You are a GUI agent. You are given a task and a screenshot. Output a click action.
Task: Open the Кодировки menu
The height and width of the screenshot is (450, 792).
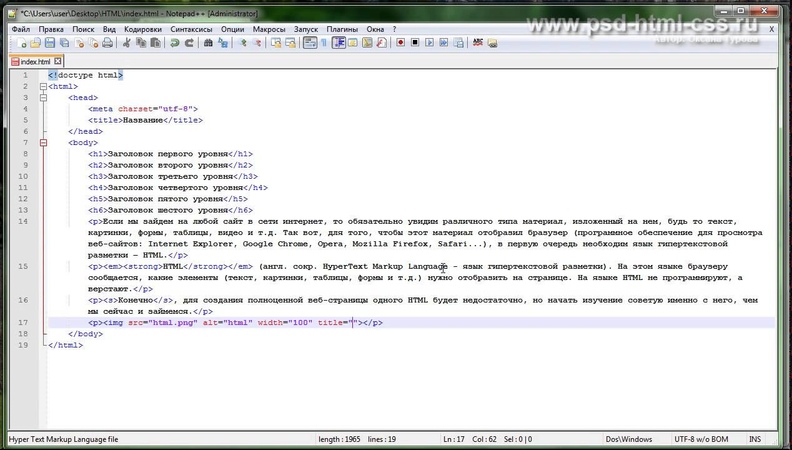(143, 30)
